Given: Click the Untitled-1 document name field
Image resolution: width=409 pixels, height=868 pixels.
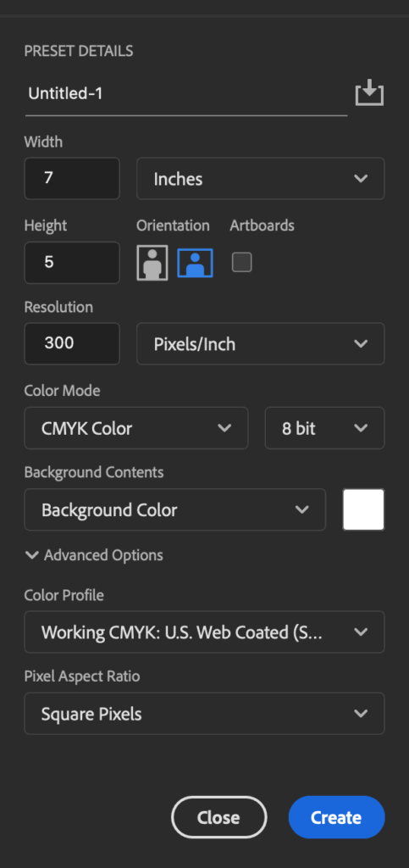Looking at the screenshot, I should click(x=185, y=94).
